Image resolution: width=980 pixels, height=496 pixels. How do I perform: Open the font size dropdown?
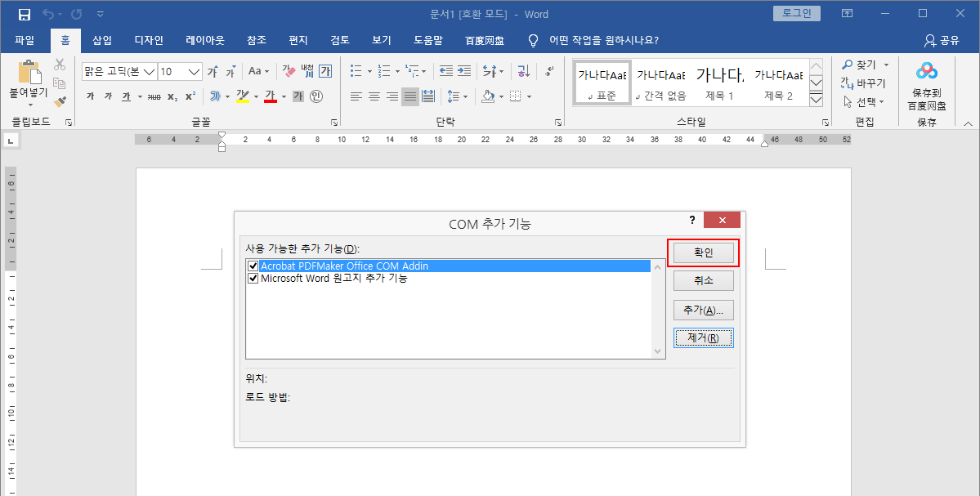[x=194, y=72]
